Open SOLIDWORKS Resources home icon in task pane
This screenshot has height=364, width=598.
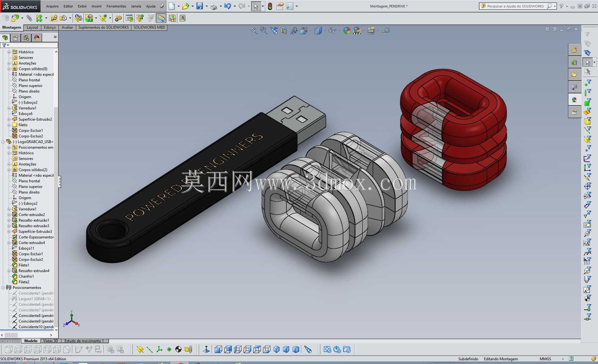tap(574, 50)
